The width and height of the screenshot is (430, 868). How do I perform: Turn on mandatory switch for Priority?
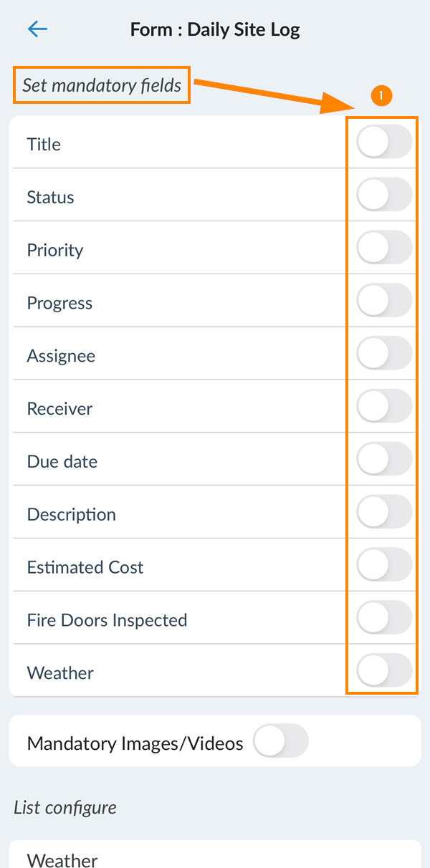tap(384, 248)
